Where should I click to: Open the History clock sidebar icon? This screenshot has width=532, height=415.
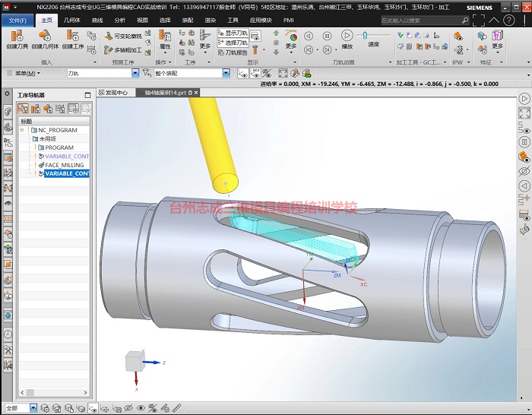click(8, 334)
